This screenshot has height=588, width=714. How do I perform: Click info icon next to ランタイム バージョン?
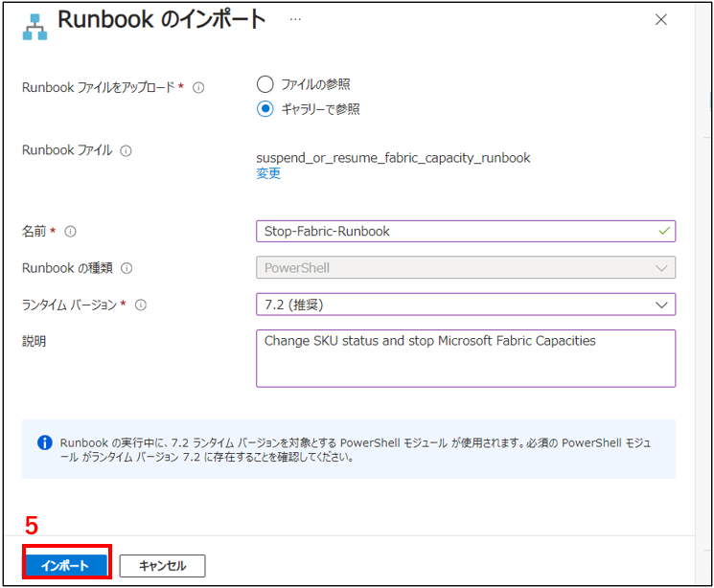(x=141, y=305)
